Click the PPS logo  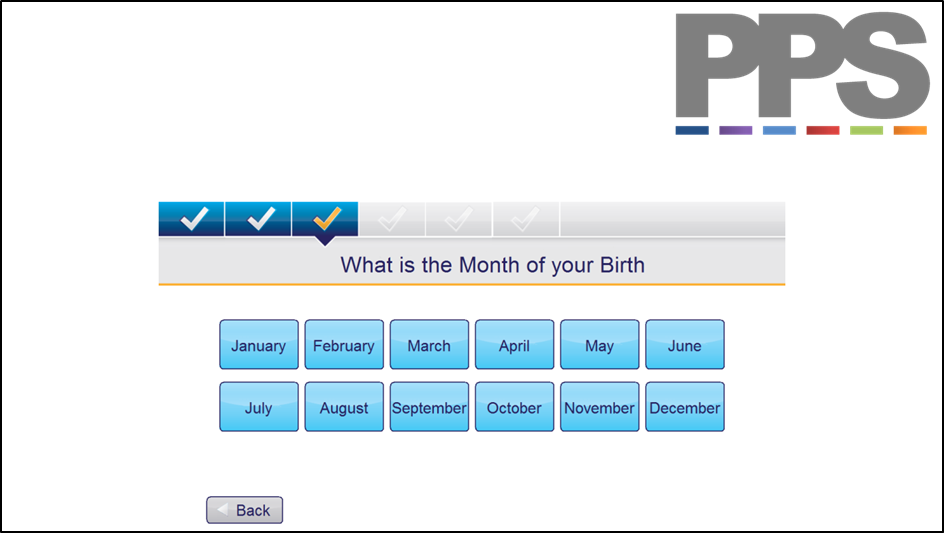802,73
